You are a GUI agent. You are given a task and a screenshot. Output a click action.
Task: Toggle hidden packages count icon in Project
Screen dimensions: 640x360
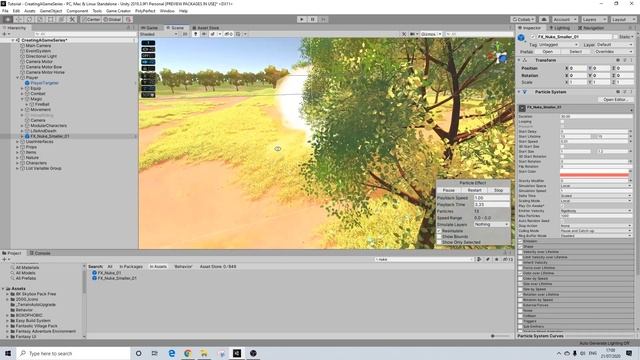point(508,259)
